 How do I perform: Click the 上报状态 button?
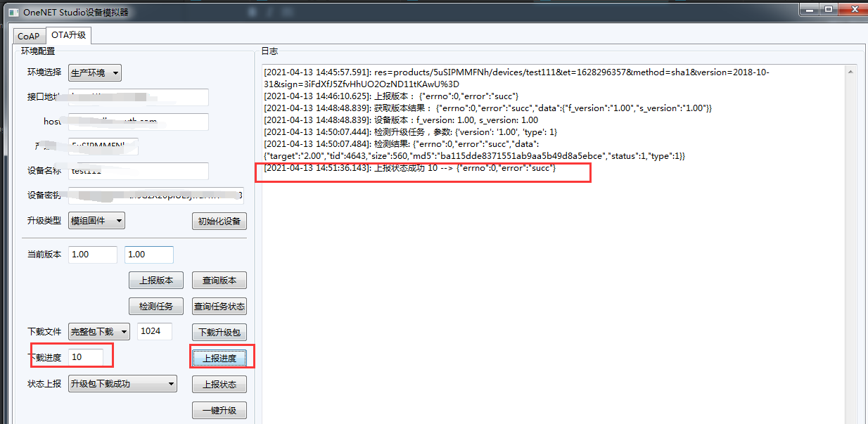(219, 384)
